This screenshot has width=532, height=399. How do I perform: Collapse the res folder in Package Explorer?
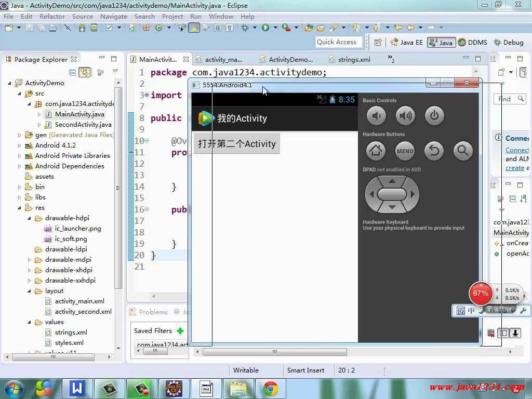tap(19, 208)
